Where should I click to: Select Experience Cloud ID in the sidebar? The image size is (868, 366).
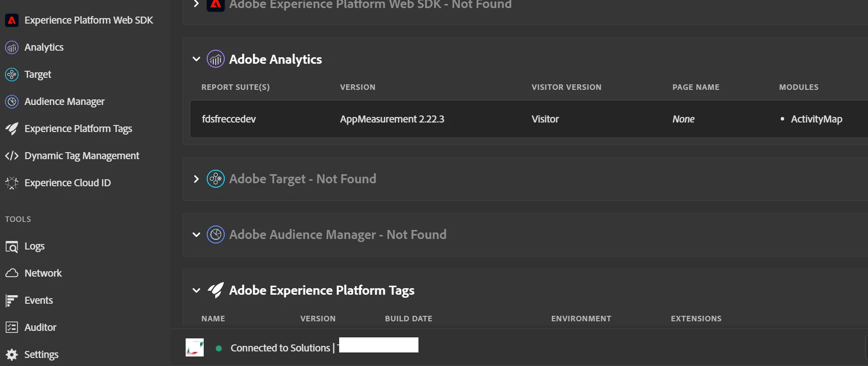pos(68,183)
